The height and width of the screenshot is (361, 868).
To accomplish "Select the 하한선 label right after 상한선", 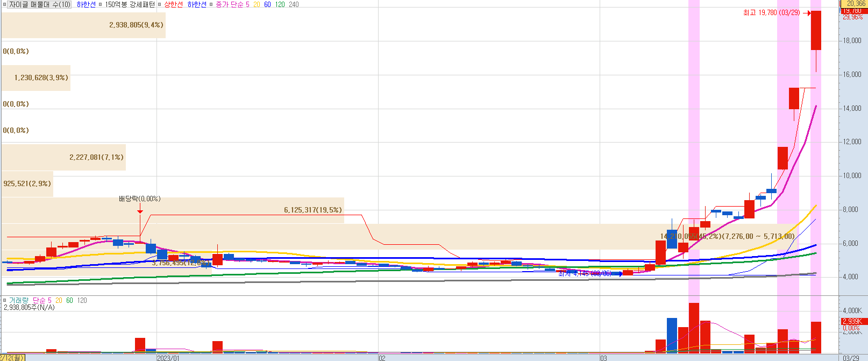I will pos(197,4).
